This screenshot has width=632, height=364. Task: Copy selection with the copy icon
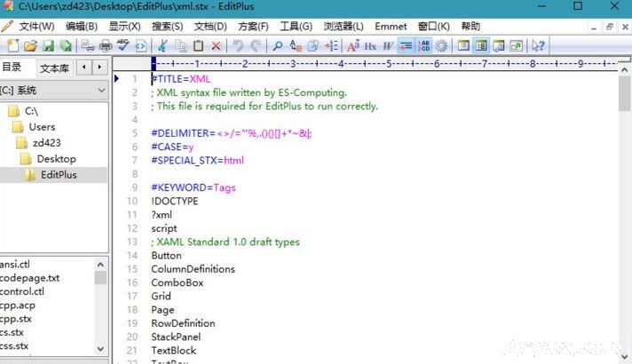click(x=180, y=45)
